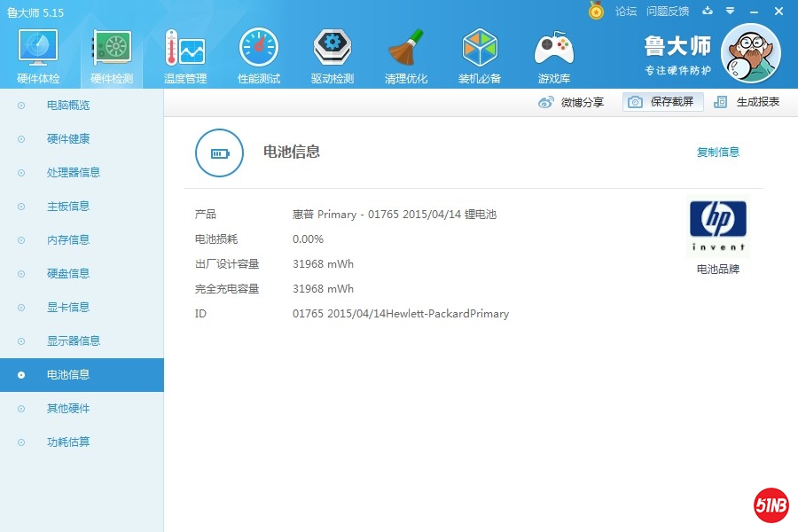Image resolution: width=798 pixels, height=532 pixels.
Task: Click the 驱动检测 driver gear icon
Action: 332,51
